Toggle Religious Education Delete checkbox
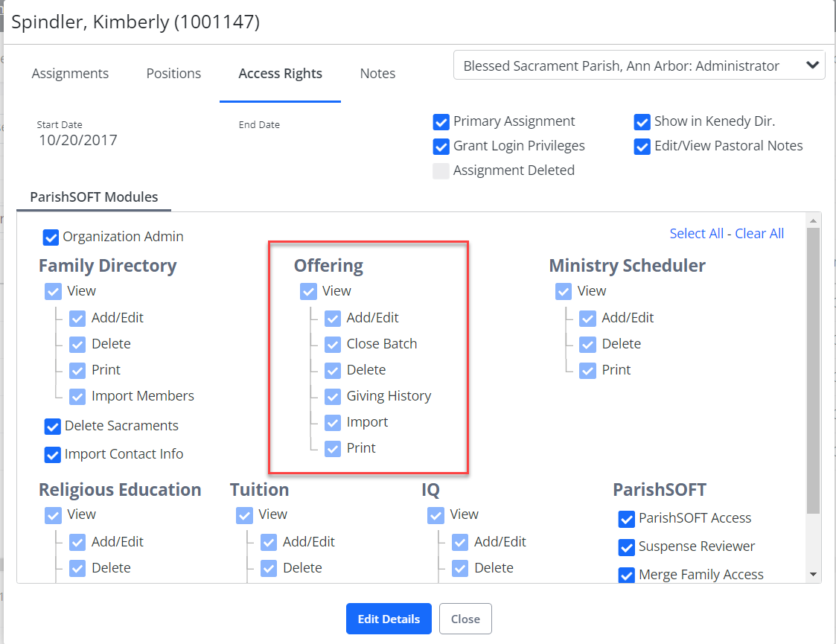 click(77, 568)
